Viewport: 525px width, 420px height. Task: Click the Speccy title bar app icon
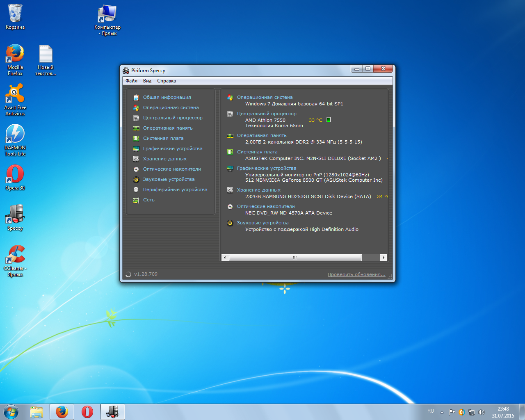click(126, 71)
